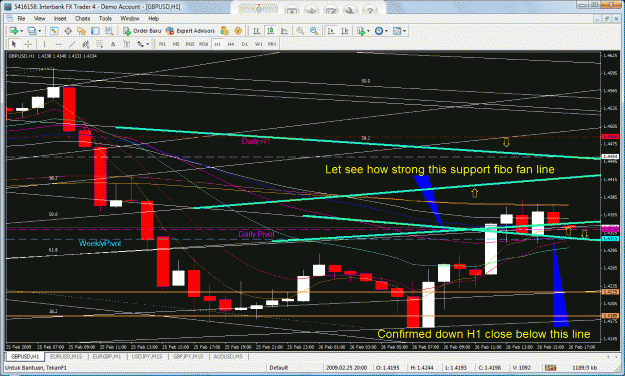The height and width of the screenshot is (376, 625).
Task: Open the New Chart tool
Action: [14, 31]
